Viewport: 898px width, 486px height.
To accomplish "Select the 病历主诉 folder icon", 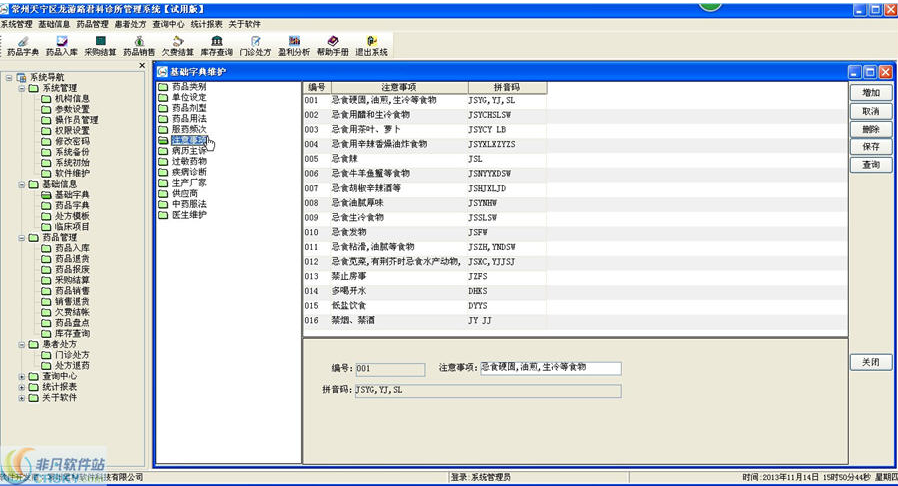I will coord(163,151).
